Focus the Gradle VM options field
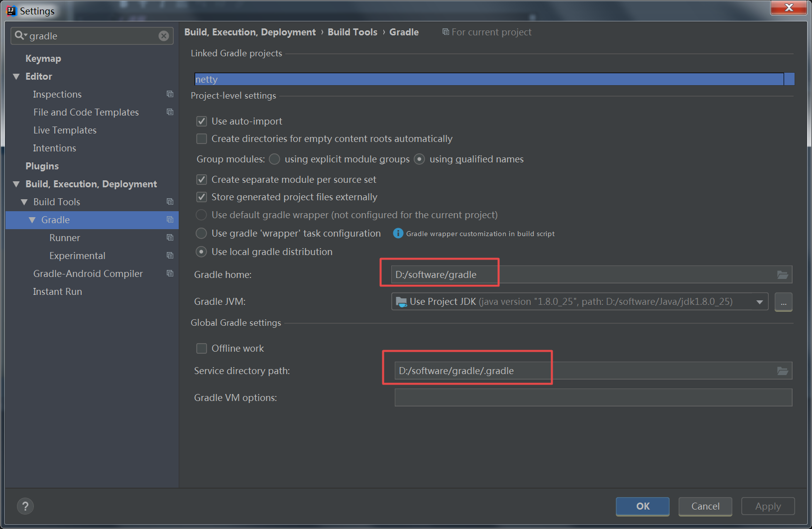Image resolution: width=812 pixels, height=529 pixels. (x=593, y=397)
